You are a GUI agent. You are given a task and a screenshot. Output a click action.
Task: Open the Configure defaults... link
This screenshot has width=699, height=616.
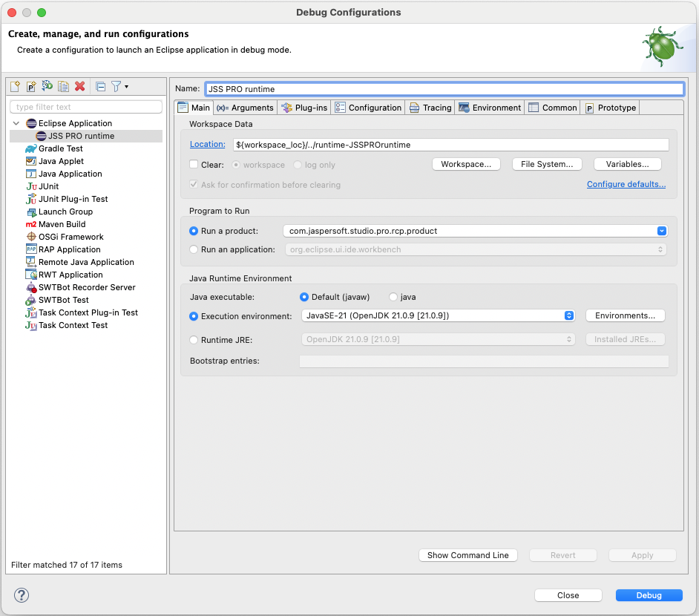626,184
